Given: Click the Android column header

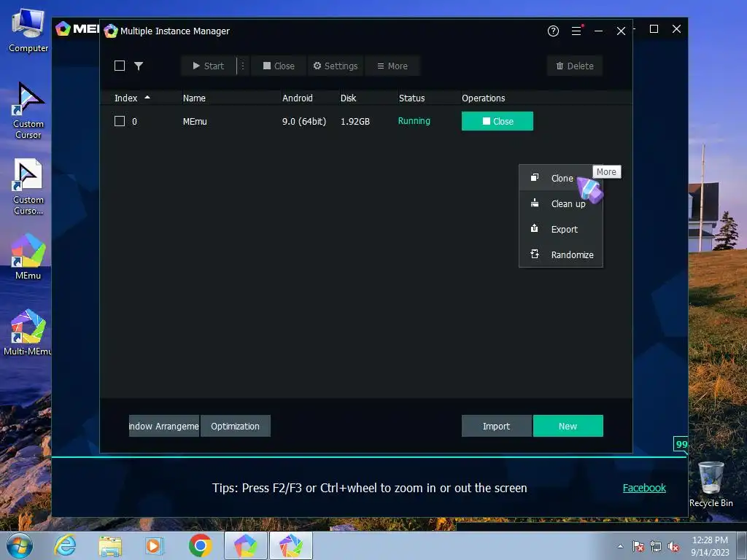Looking at the screenshot, I should click(298, 98).
